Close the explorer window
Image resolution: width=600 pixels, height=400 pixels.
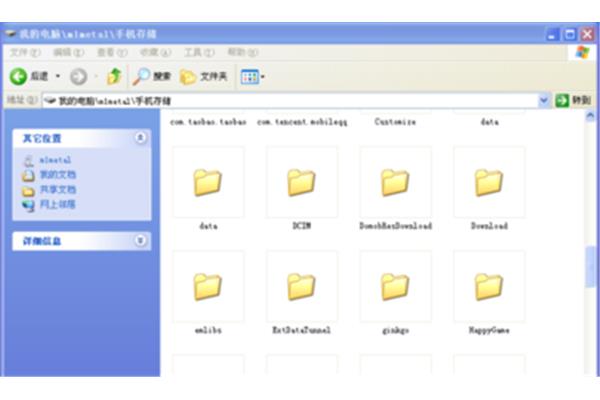[x=587, y=34]
